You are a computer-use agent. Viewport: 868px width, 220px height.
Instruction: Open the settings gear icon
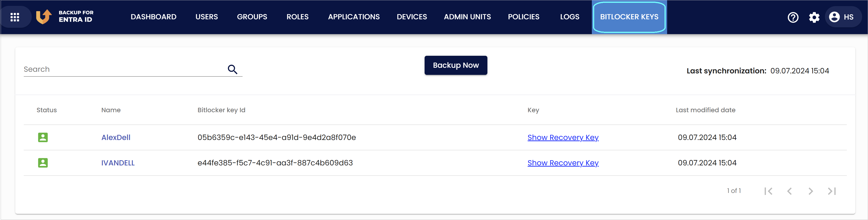pos(814,17)
